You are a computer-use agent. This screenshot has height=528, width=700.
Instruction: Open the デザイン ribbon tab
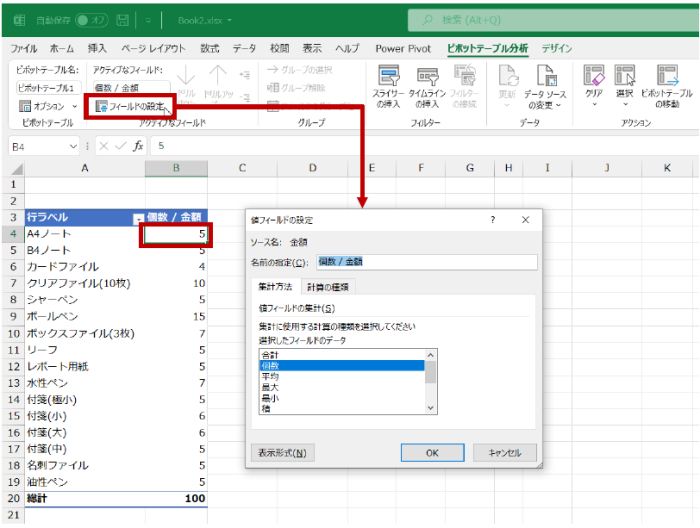[557, 48]
